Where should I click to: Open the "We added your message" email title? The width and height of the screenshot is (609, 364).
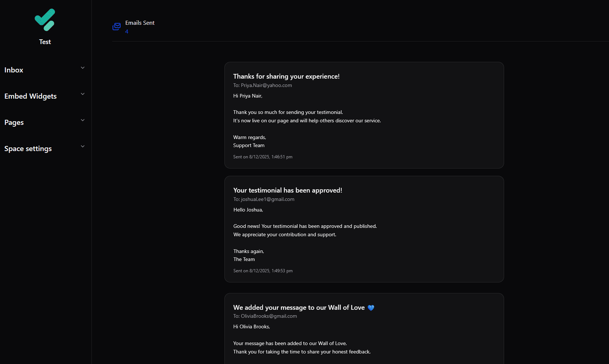299,308
